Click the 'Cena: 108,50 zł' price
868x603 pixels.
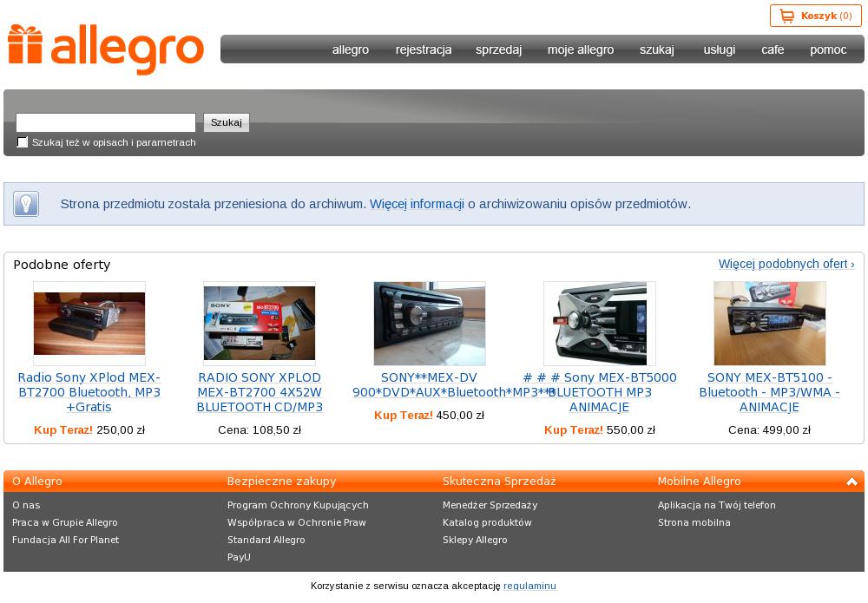tap(259, 429)
